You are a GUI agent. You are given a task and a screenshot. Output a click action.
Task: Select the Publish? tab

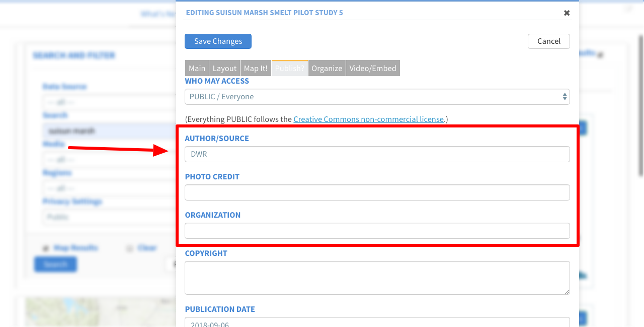tap(289, 69)
